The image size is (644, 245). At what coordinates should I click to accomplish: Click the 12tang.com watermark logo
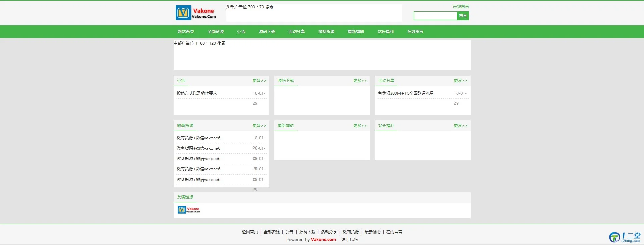[x=625, y=237]
